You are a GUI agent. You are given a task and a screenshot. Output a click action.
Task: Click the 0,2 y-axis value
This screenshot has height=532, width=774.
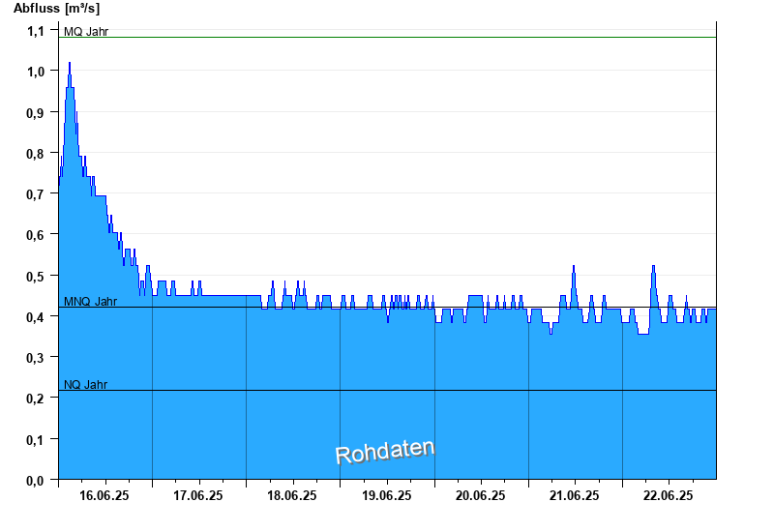(x=35, y=399)
